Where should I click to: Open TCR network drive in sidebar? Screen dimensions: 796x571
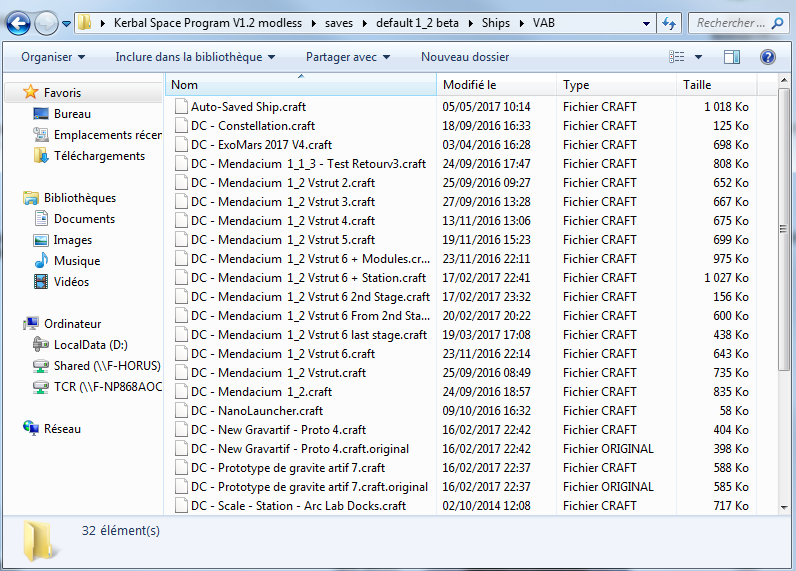pyautogui.click(x=108, y=387)
